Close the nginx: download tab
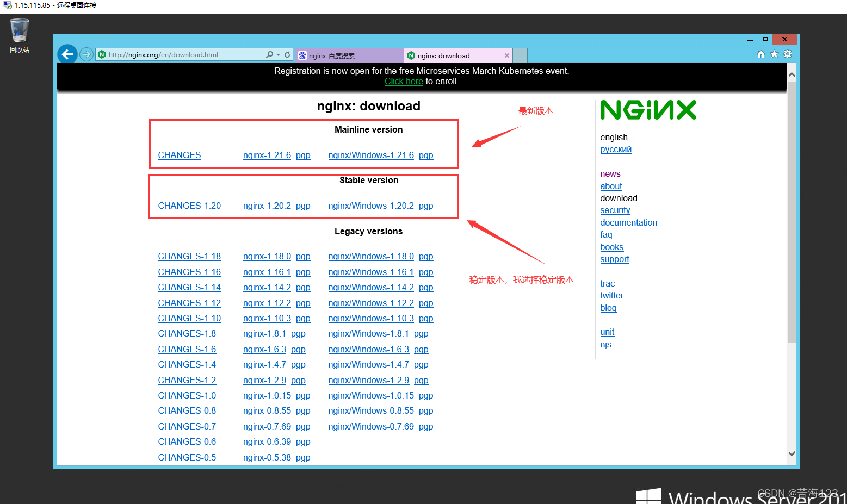Image resolution: width=847 pixels, height=504 pixels. pyautogui.click(x=507, y=55)
